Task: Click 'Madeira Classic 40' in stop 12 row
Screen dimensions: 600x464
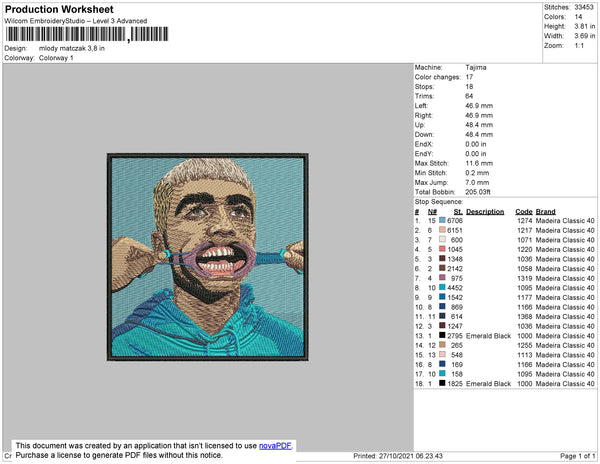Action: click(565, 326)
